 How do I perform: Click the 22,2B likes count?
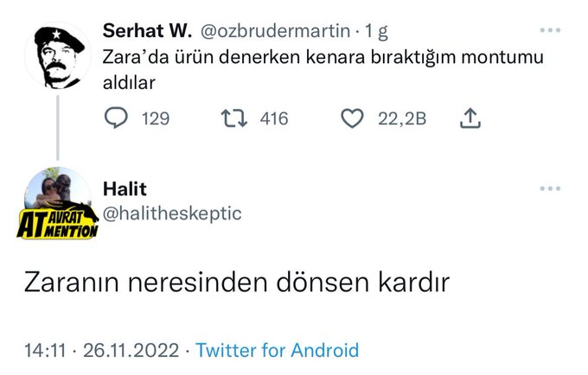tap(402, 118)
